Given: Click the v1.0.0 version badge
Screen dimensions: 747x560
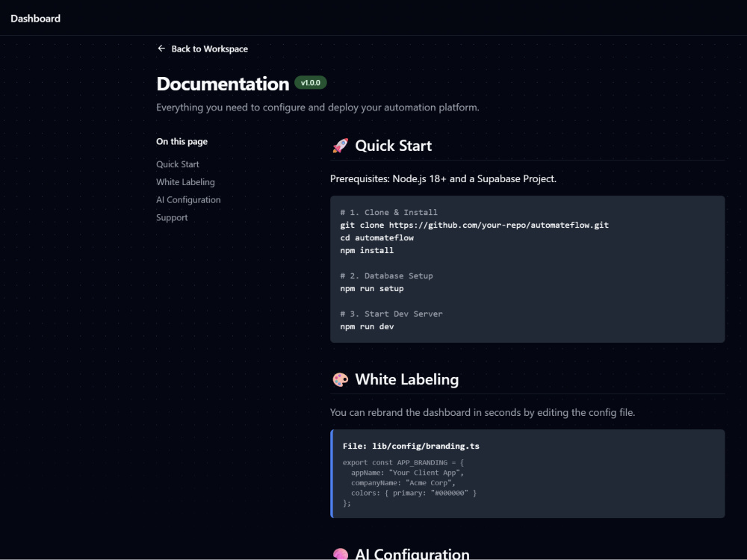Looking at the screenshot, I should (x=311, y=83).
